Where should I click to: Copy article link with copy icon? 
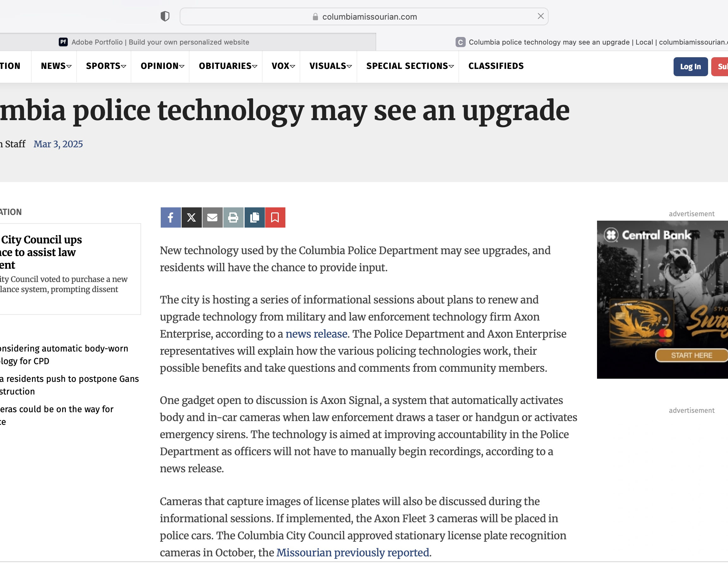click(254, 217)
